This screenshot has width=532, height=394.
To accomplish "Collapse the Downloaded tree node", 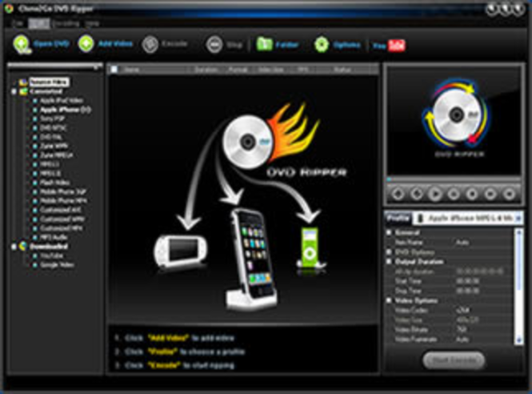I will pos(14,247).
